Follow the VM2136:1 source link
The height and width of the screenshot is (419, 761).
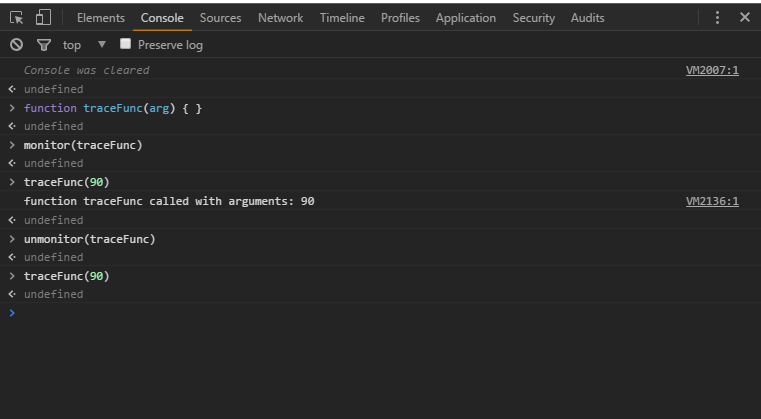(x=712, y=201)
